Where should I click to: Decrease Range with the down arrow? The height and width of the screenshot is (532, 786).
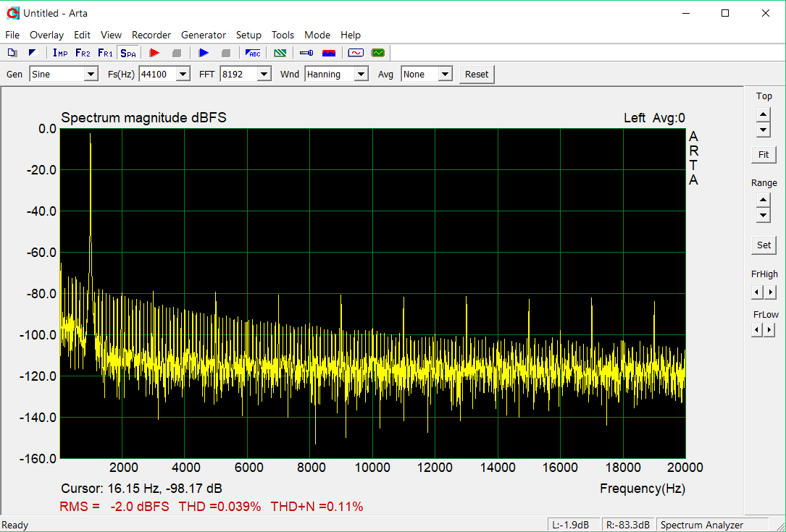pos(763,216)
